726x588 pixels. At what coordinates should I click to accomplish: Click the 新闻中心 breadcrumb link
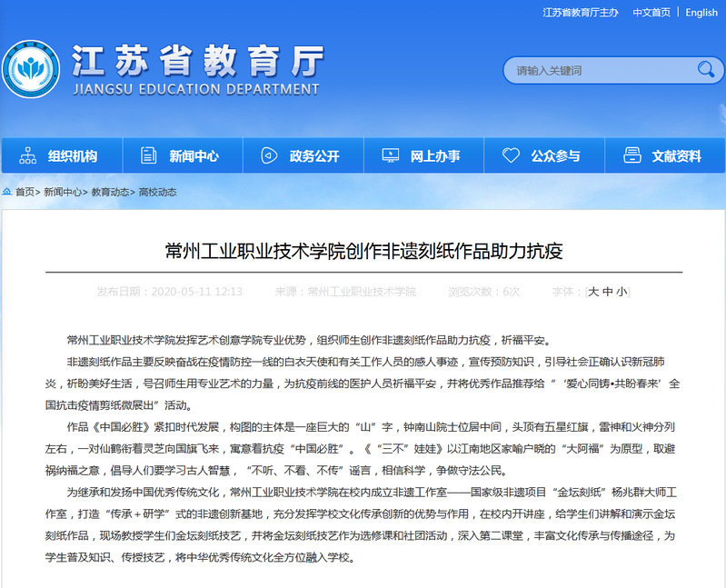[x=63, y=192]
